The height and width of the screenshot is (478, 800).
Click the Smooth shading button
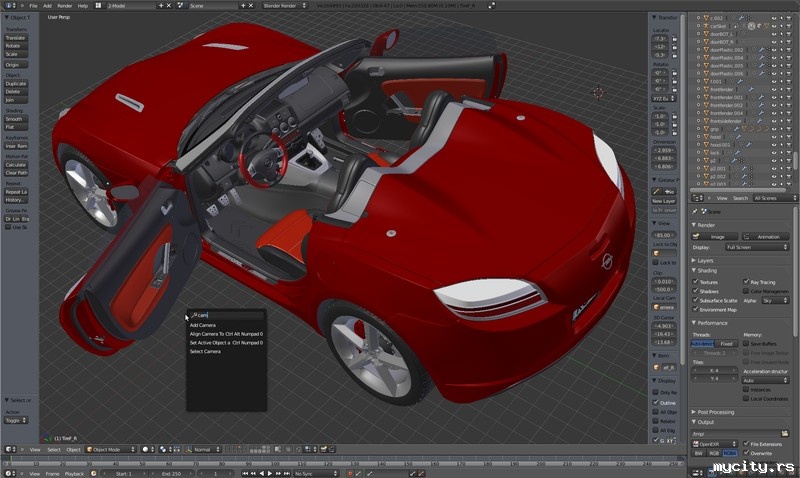click(x=16, y=119)
